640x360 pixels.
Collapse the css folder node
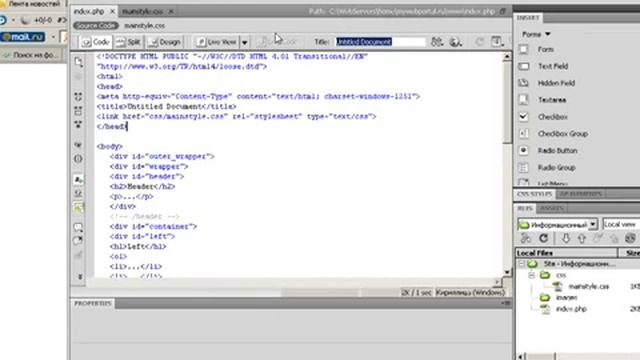point(531,275)
